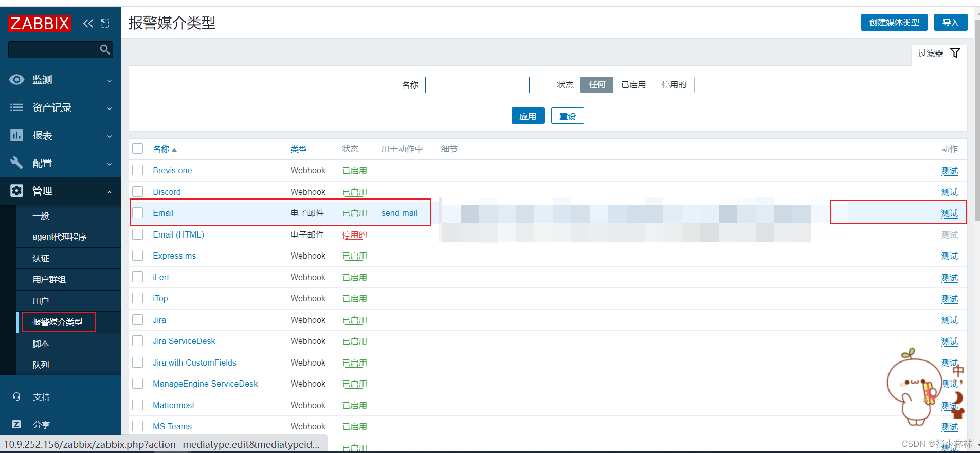980x453 pixels.
Task: Toggle 已启用 status of Discord
Action: click(355, 192)
